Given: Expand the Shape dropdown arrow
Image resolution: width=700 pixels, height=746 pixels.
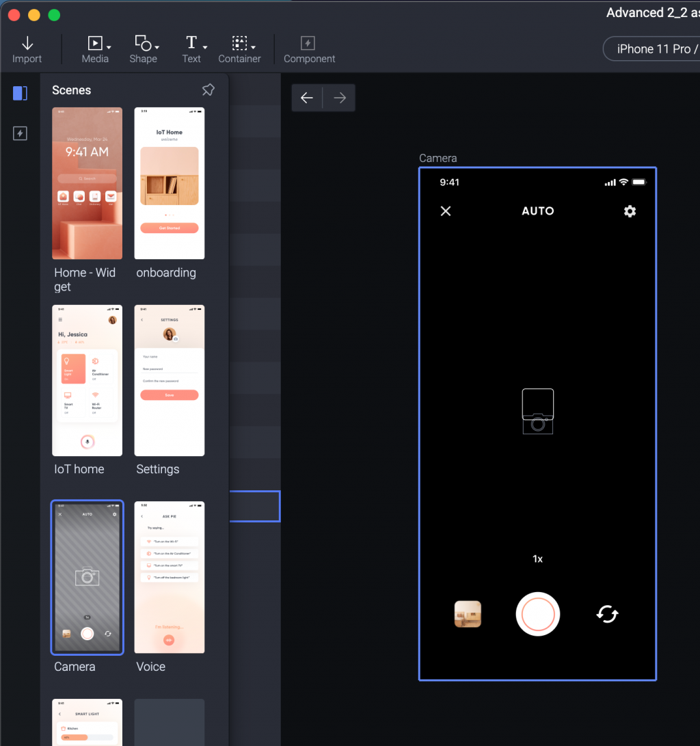Looking at the screenshot, I should 157,47.
